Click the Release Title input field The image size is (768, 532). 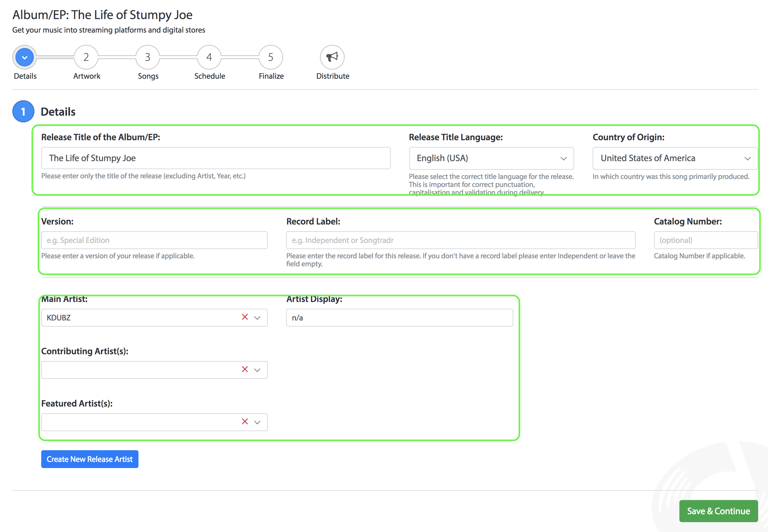tap(216, 158)
